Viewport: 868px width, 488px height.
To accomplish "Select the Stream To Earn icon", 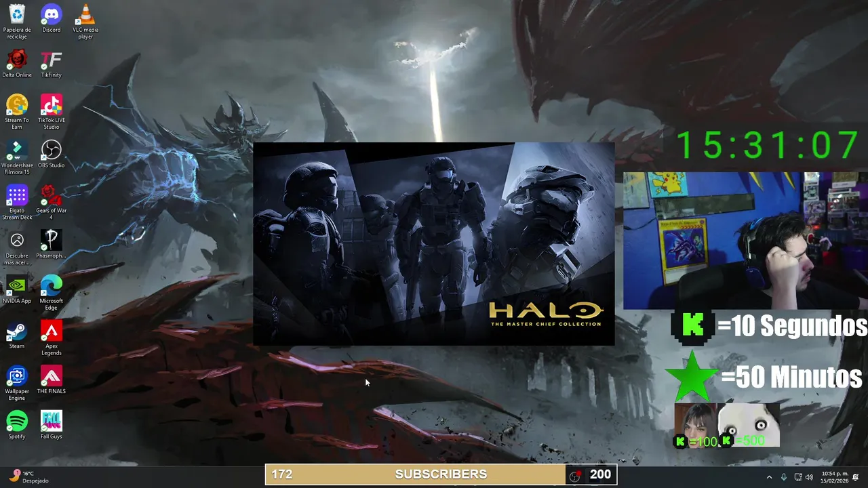I will (17, 112).
